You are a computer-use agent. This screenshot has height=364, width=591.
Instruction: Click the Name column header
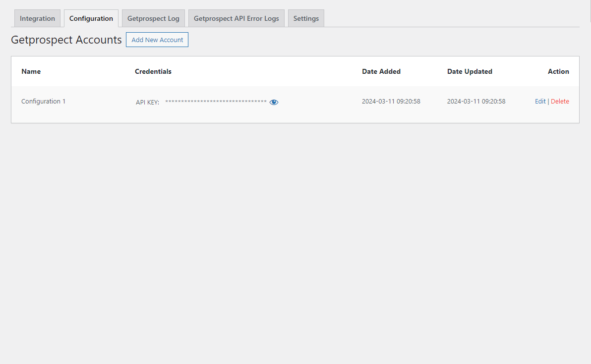point(31,71)
